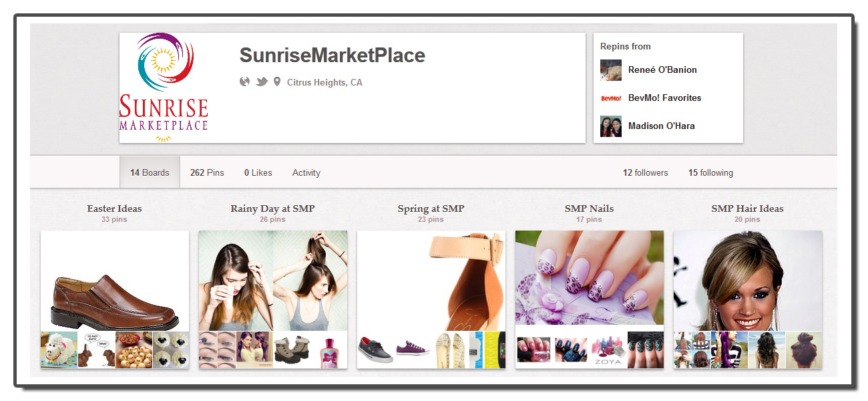The height and width of the screenshot is (401, 868).
Task: Open the hair bun thumbnail
Action: tap(803, 350)
